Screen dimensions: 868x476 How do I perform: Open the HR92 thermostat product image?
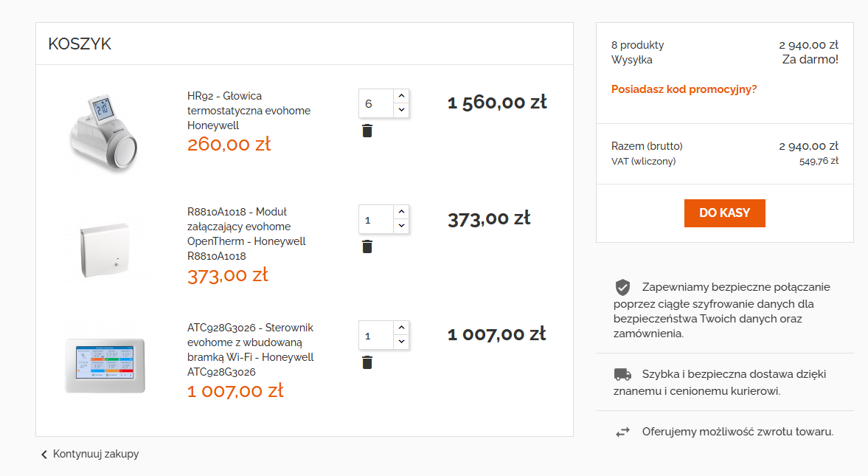pyautogui.click(x=104, y=133)
